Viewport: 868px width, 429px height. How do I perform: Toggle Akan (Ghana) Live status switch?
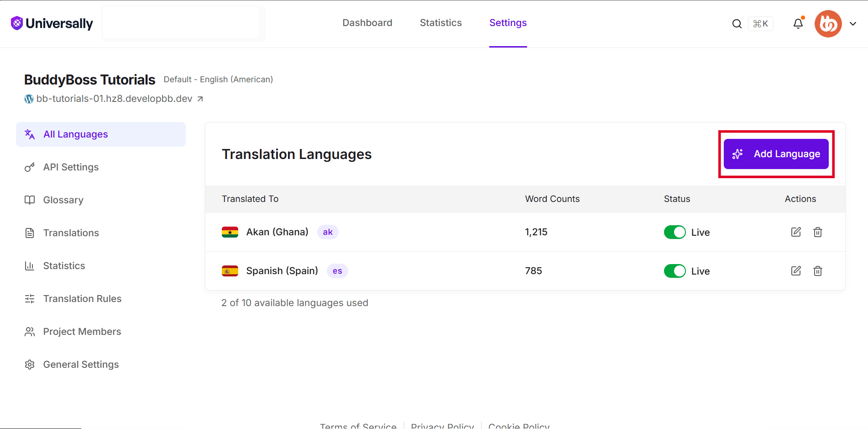tap(675, 232)
